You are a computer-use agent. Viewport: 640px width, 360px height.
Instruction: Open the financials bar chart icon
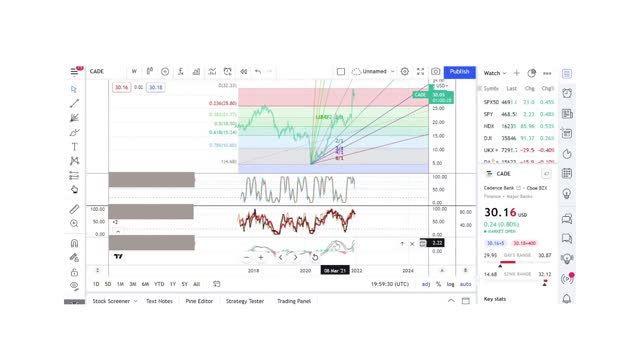(x=196, y=71)
